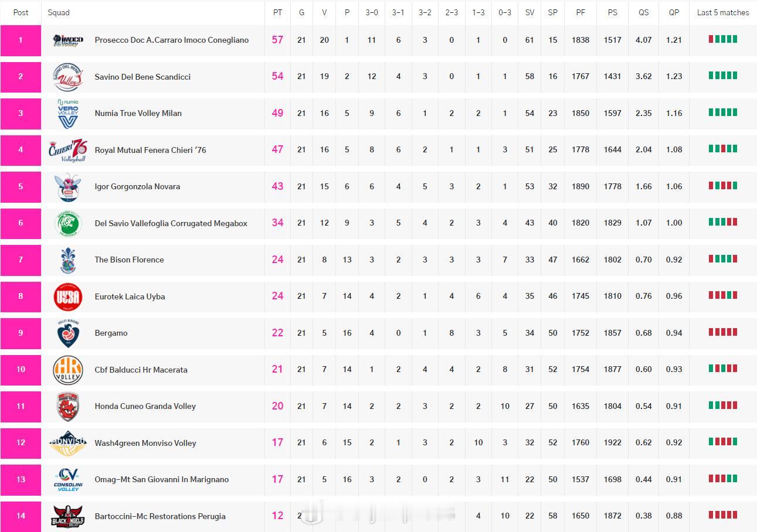The image size is (757, 532).
Task: Click the green Megabox Vallefoglia logo
Action: [68, 223]
